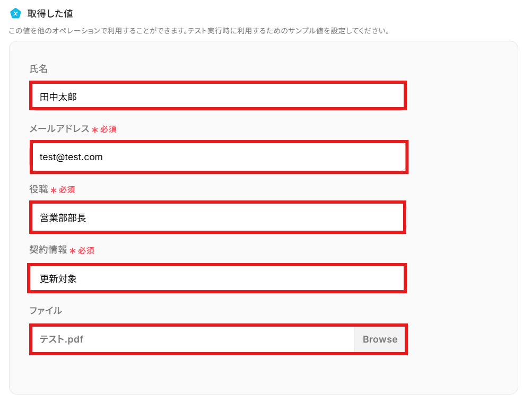The width and height of the screenshot is (532, 403).
Task: Click the ファイル label above the file picker
Action: point(46,311)
